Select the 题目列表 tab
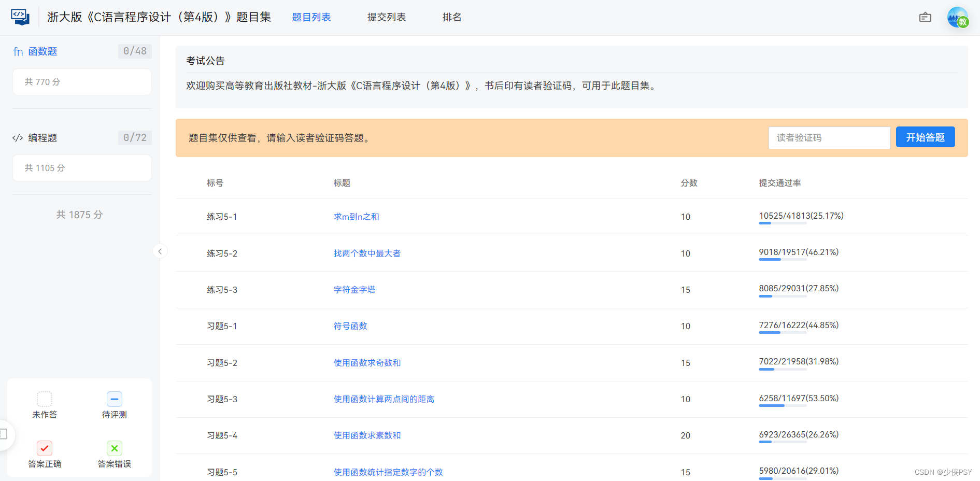980x481 pixels. click(x=311, y=17)
